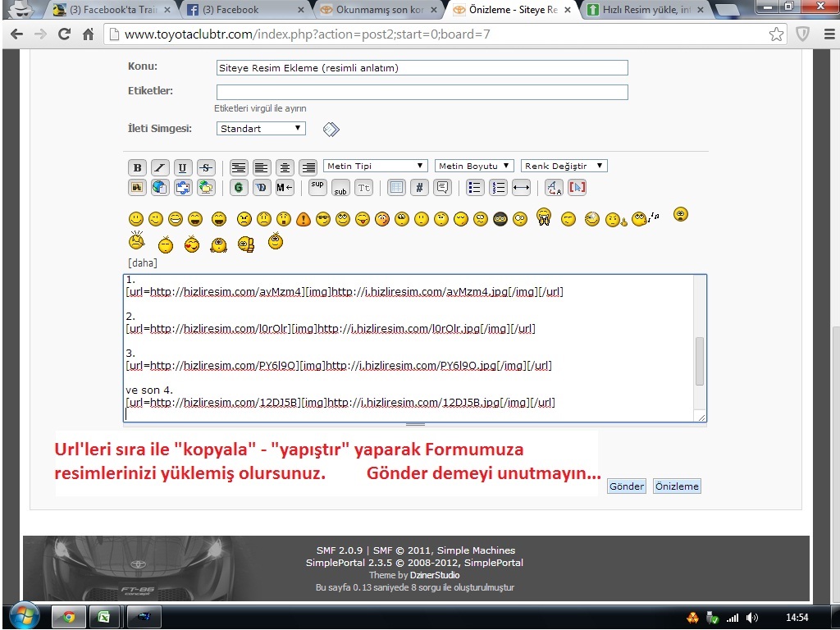Click the Gönder submit button
The width and height of the screenshot is (840, 630).
626,486
